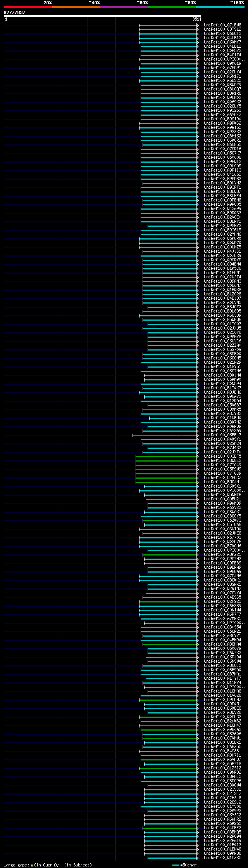The height and width of the screenshot is (868, 248).
Task: Click the orange ~40% identity legend segment
Action: (x=76, y=7)
